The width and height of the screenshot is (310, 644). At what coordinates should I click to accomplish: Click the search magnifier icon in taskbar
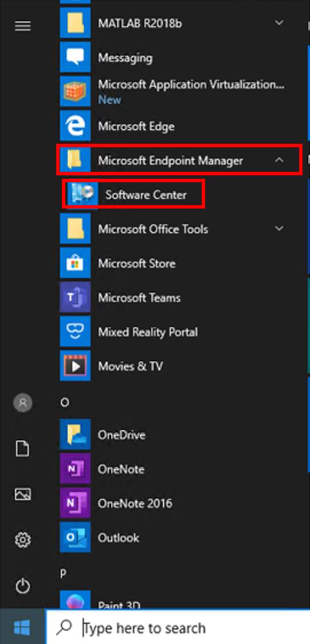(64, 627)
